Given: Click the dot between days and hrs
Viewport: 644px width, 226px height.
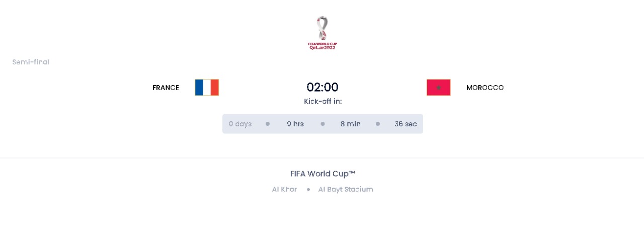Looking at the screenshot, I should (x=268, y=123).
